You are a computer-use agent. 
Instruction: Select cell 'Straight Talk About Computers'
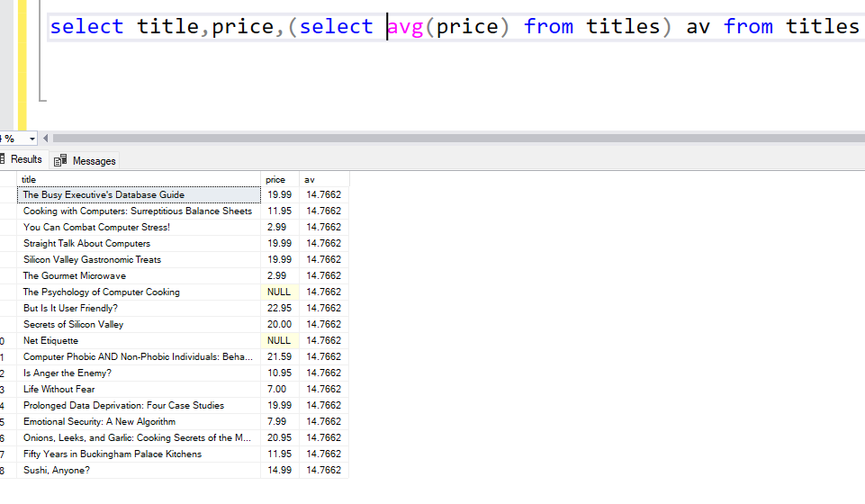pyautogui.click(x=139, y=243)
